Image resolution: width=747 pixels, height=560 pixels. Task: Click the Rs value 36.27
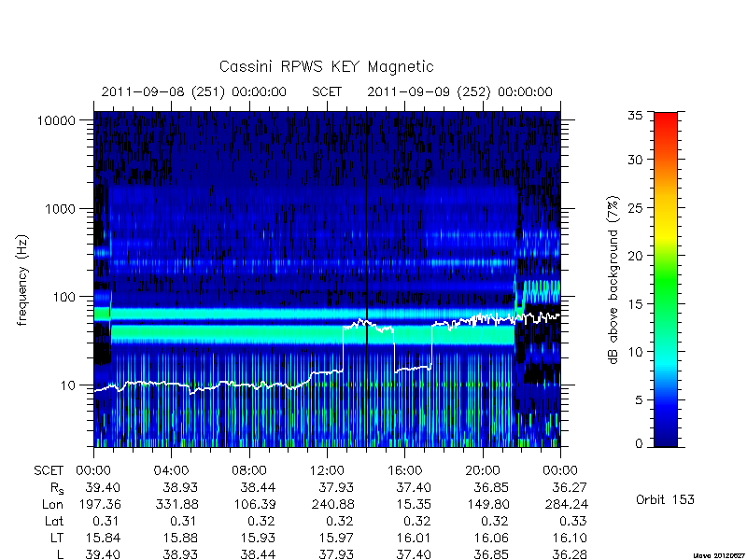click(x=570, y=487)
